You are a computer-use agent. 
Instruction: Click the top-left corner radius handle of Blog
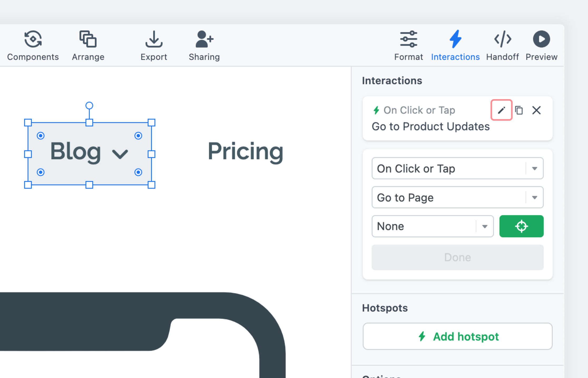(41, 136)
